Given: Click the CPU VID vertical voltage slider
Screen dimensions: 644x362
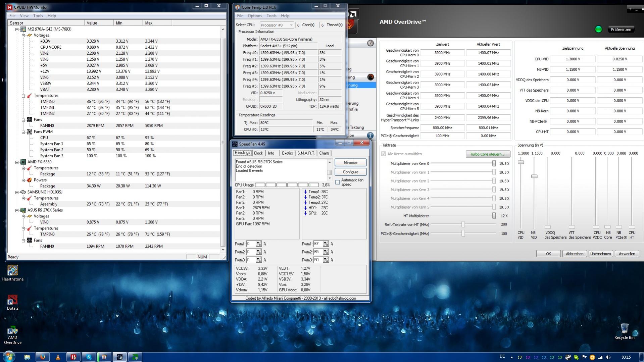Looking at the screenshot, I should pos(521,162).
